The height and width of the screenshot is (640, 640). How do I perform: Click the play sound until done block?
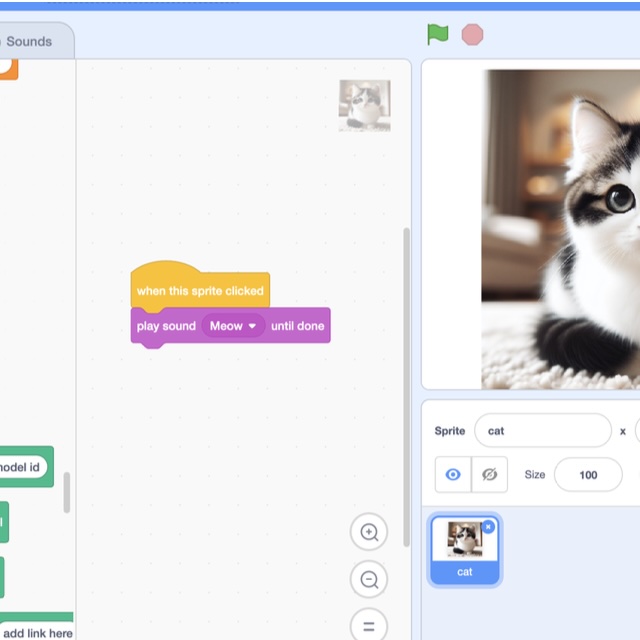(x=231, y=327)
